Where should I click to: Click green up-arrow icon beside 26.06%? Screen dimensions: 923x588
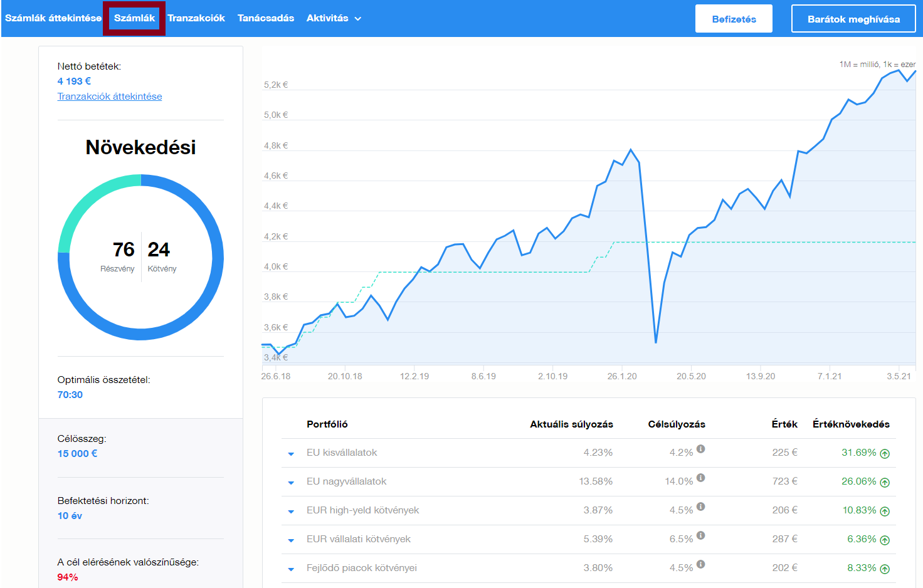click(885, 483)
